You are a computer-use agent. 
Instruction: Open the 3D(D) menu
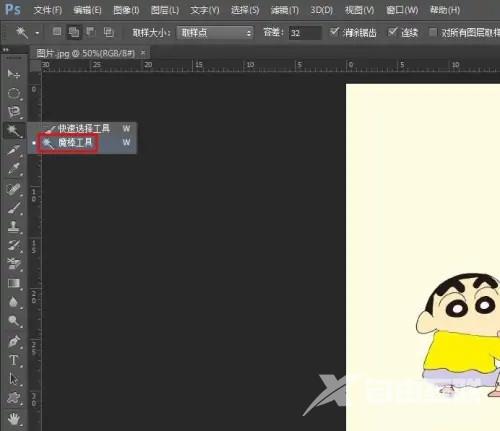pos(321,10)
